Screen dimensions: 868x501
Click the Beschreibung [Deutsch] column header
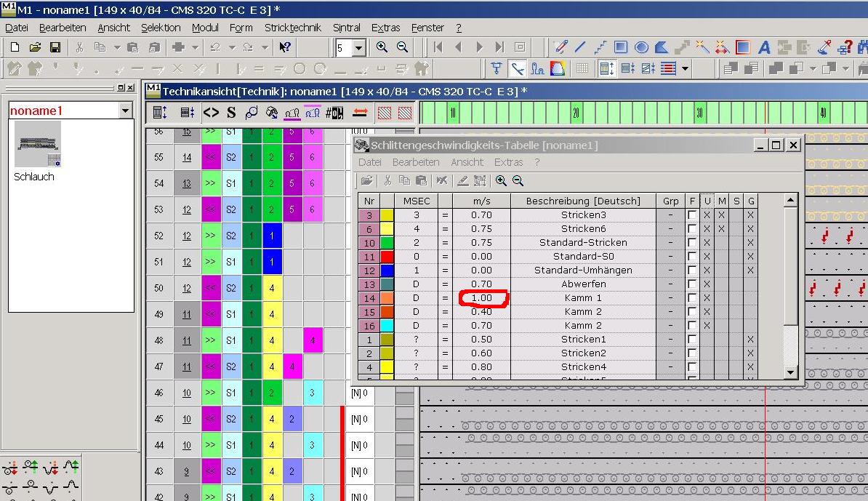pos(583,201)
